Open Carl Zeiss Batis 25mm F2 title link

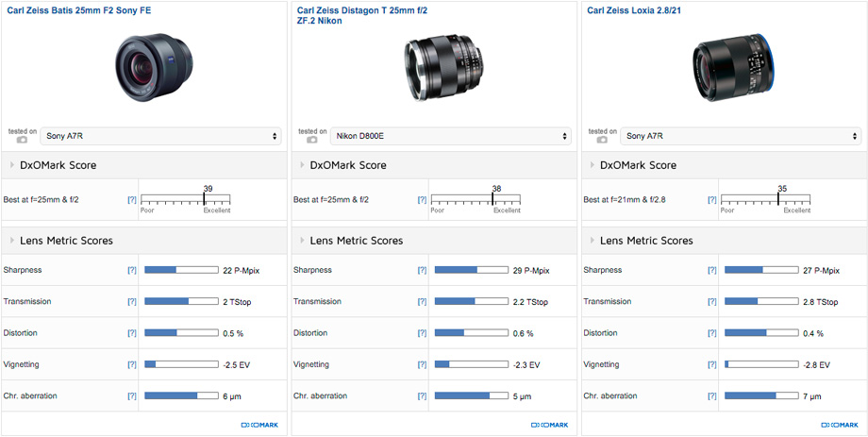(72, 10)
